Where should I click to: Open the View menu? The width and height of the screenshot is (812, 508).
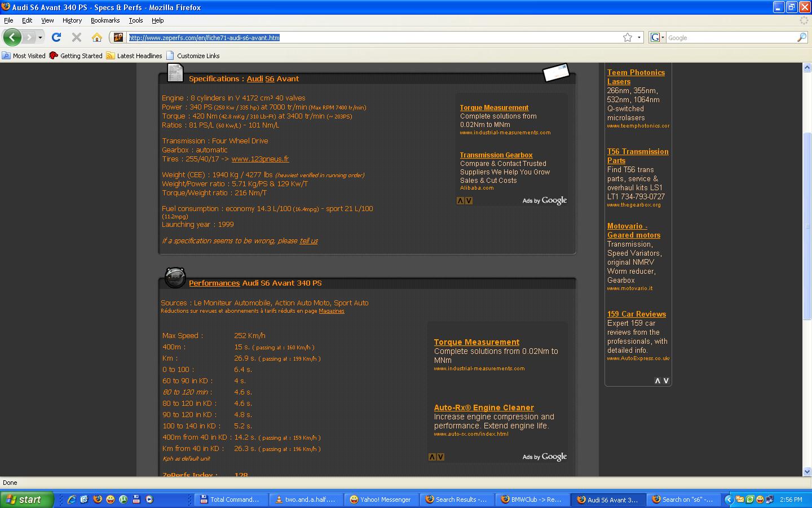pos(47,20)
